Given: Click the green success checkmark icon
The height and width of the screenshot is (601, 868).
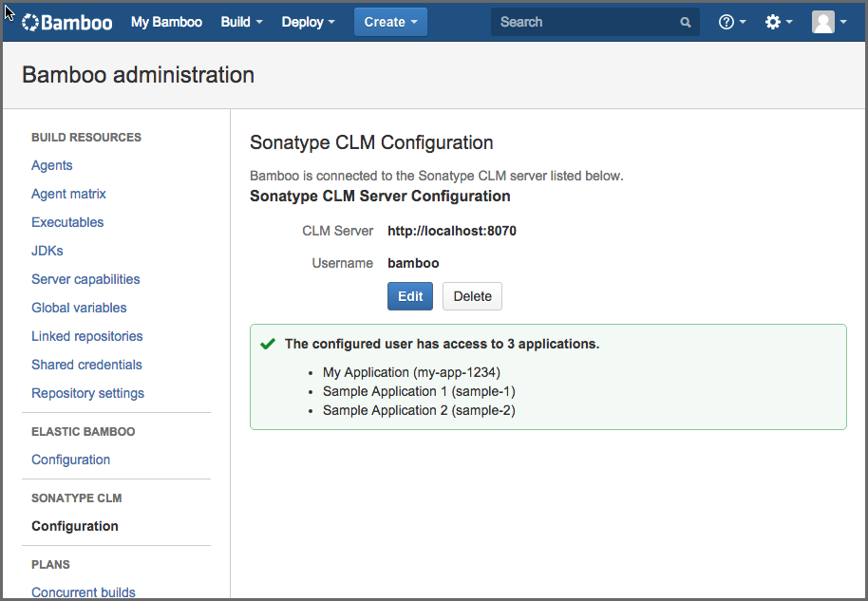Looking at the screenshot, I should pos(268,344).
